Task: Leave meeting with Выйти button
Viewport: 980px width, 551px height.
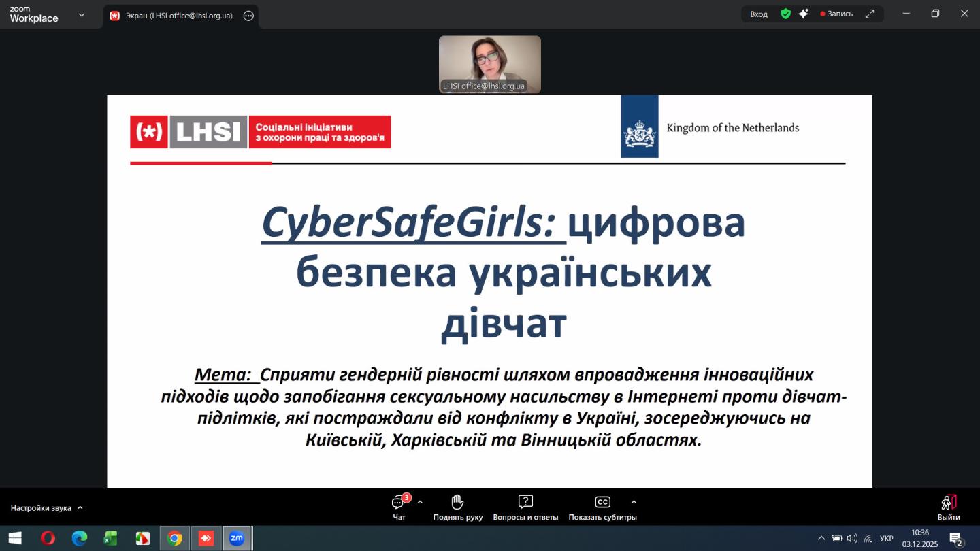Action: click(x=949, y=507)
